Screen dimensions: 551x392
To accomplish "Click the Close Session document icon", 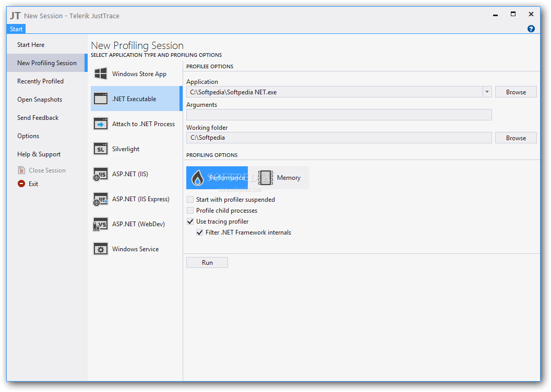I will [x=21, y=170].
